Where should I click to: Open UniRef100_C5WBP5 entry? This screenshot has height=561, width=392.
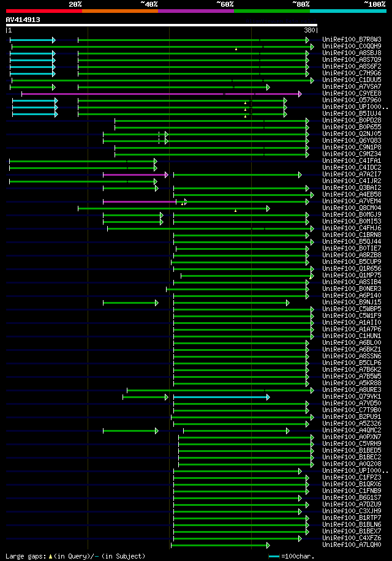point(352,309)
